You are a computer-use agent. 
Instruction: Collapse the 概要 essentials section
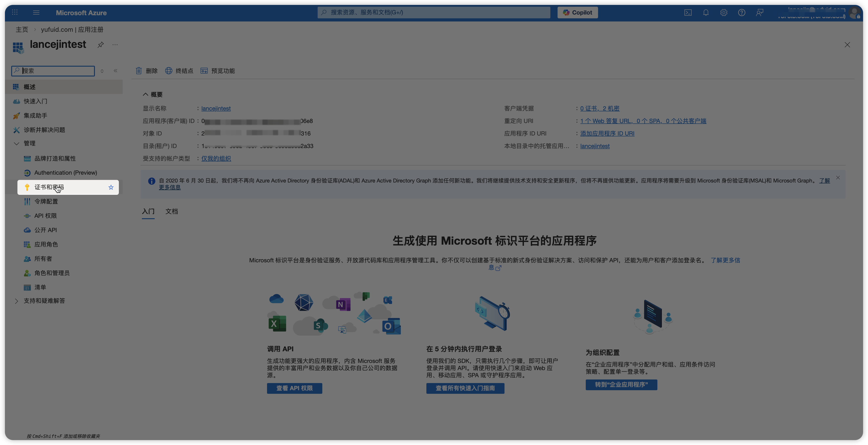(145, 95)
